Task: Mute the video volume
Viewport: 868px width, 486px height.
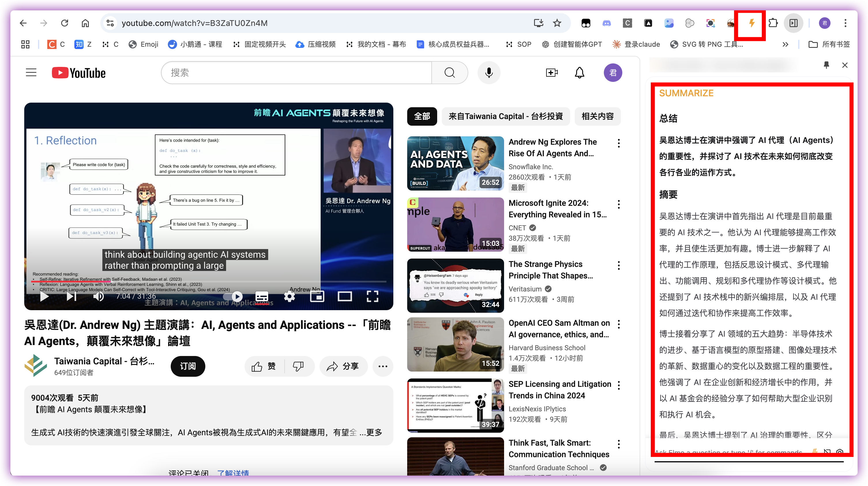Action: [x=99, y=296]
